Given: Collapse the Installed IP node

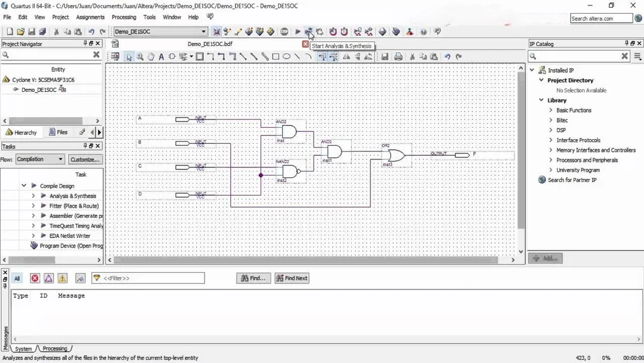Looking at the screenshot, I should click(532, 70).
